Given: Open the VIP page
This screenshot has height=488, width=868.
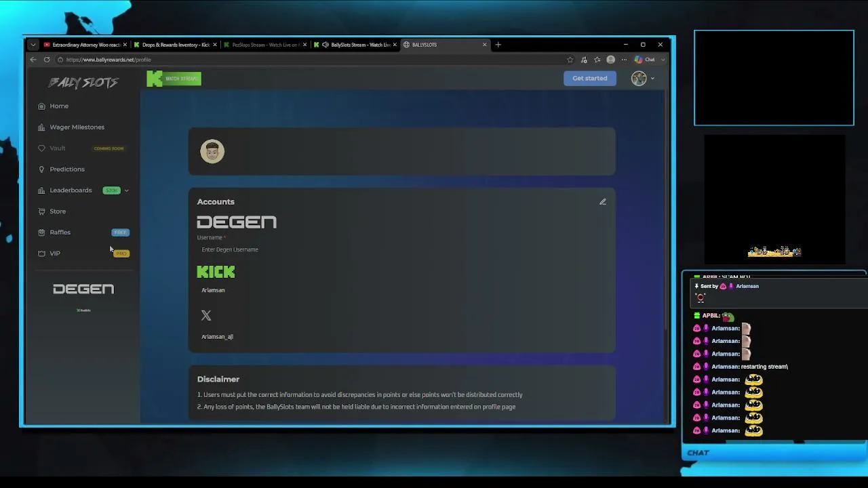Looking at the screenshot, I should pos(55,253).
